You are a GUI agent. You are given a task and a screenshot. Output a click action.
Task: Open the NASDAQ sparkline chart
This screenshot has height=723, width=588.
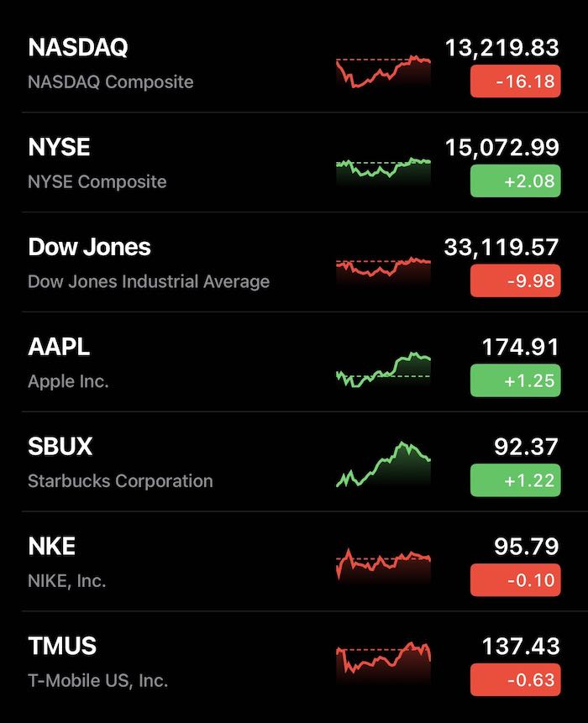coord(383,71)
